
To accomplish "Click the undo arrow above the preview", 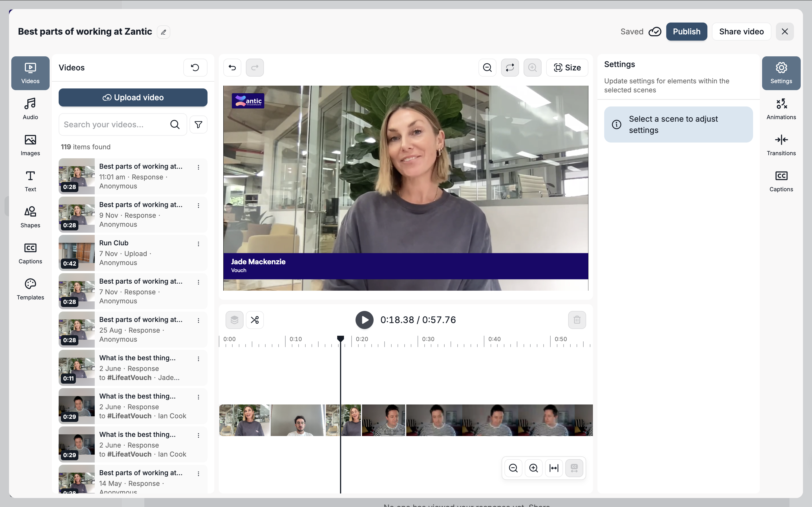I will coord(232,68).
